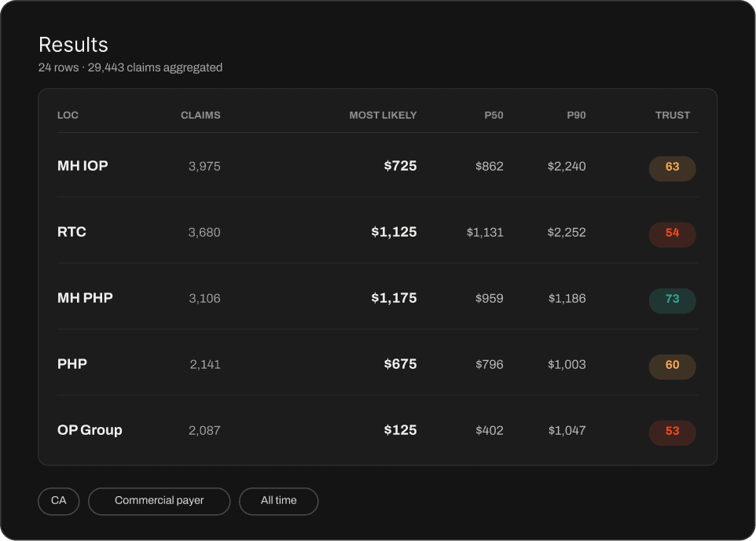Click the P90 column header
Screen dimensions: 756x541
pyautogui.click(x=576, y=116)
